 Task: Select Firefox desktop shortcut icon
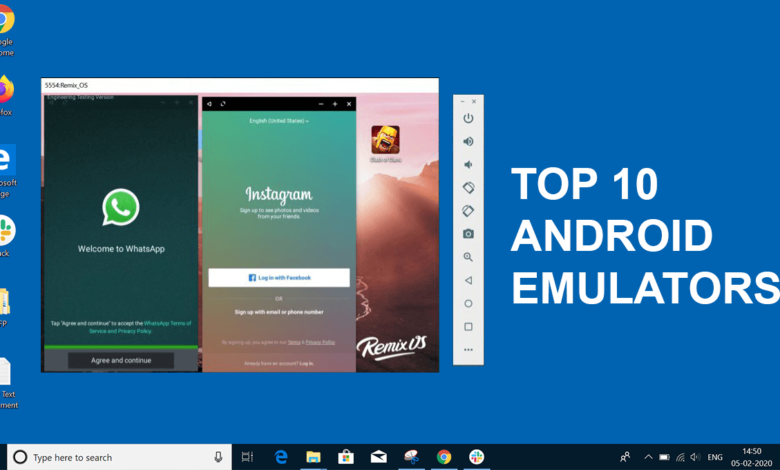(x=6, y=95)
